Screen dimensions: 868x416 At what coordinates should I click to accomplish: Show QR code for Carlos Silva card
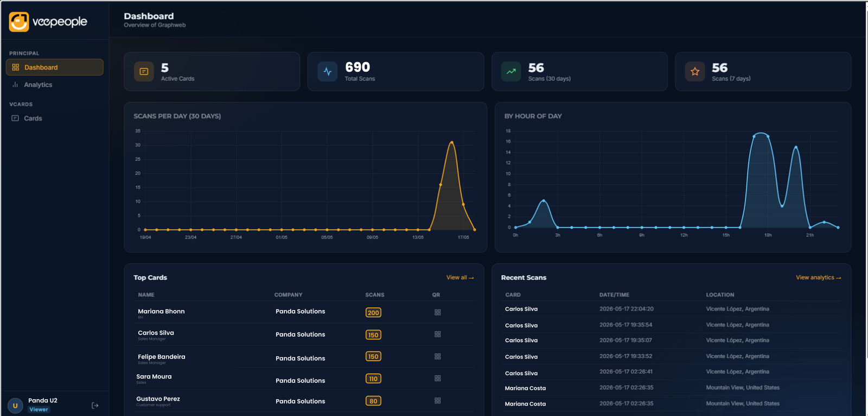click(438, 335)
